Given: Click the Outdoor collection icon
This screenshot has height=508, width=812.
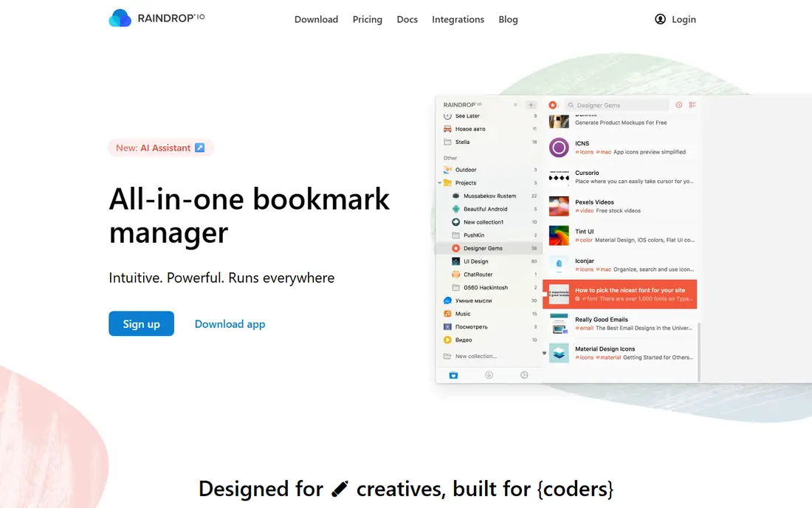Looking at the screenshot, I should tap(447, 170).
